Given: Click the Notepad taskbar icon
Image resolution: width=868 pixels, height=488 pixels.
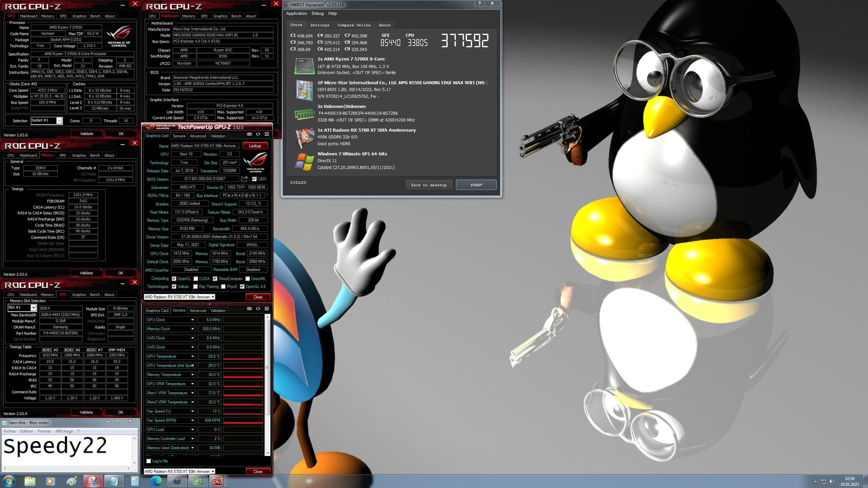Looking at the screenshot, I should click(113, 481).
